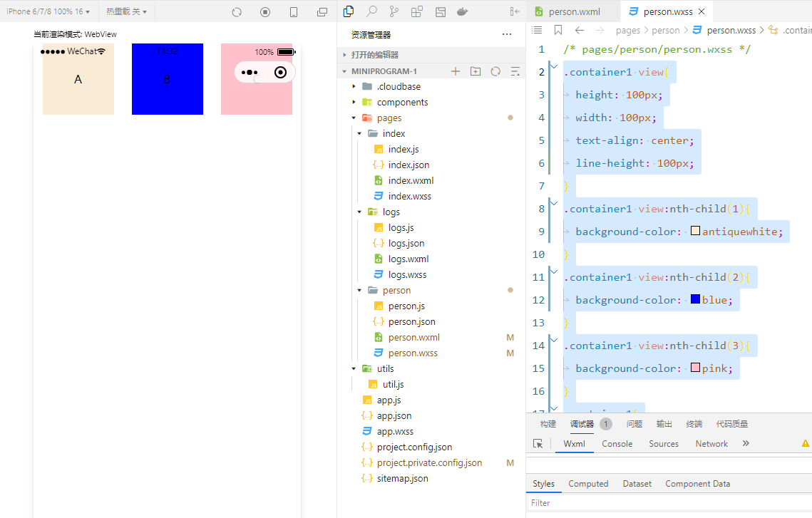812x518 pixels.
Task: Collapse the utils folder
Action: point(354,369)
